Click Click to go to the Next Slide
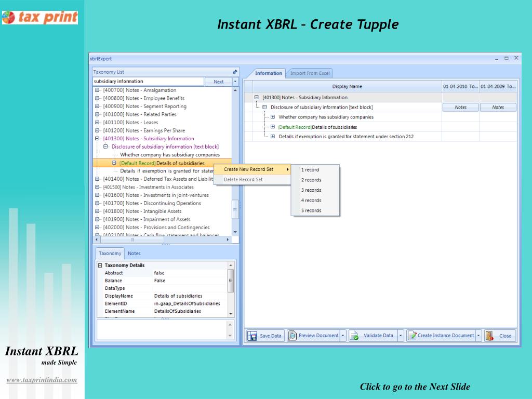532x399 pixels. tap(415, 387)
